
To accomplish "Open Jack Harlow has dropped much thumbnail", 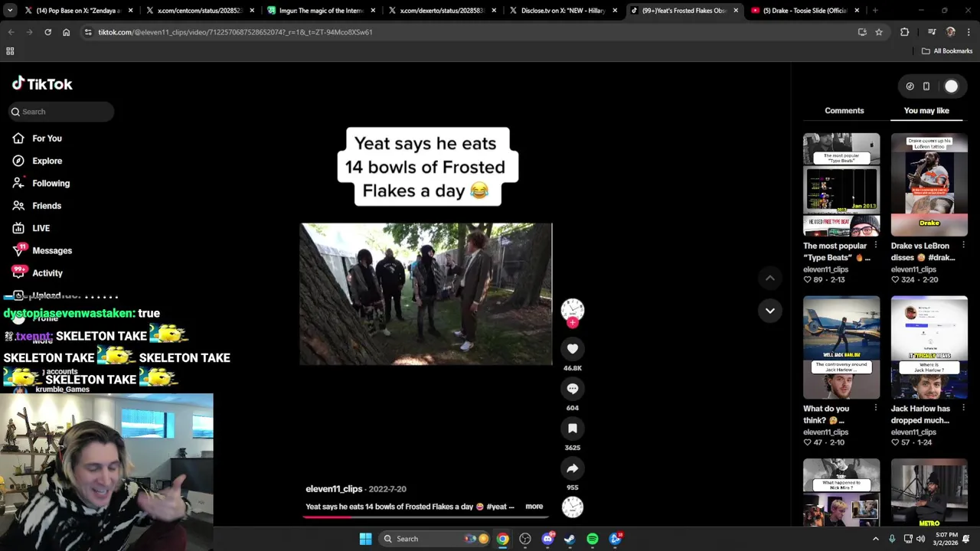I will click(929, 347).
